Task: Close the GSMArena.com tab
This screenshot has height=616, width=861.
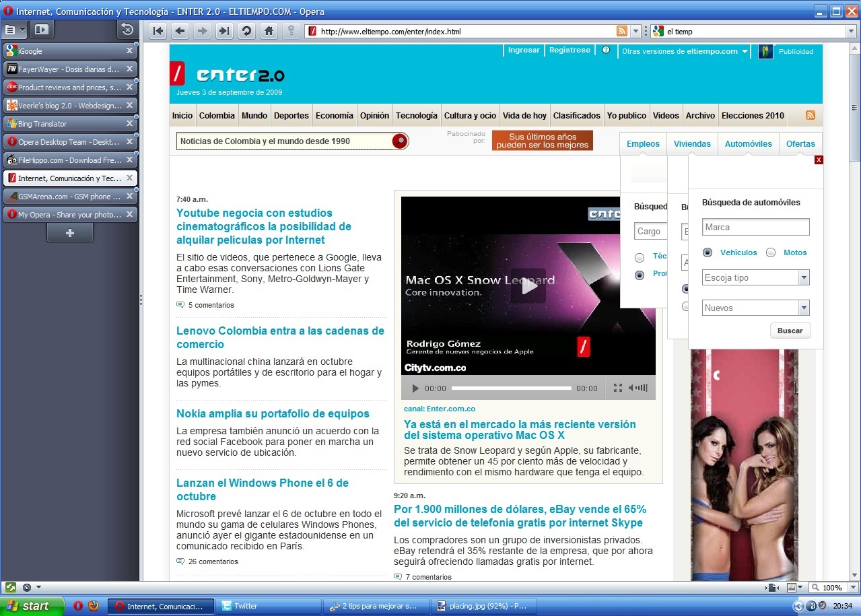Action: [129, 197]
